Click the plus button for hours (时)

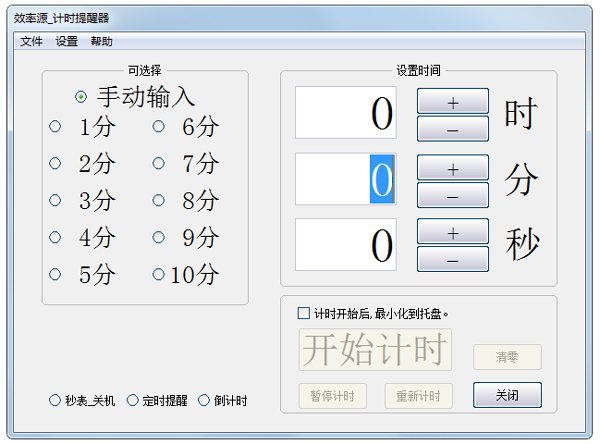coord(452,101)
